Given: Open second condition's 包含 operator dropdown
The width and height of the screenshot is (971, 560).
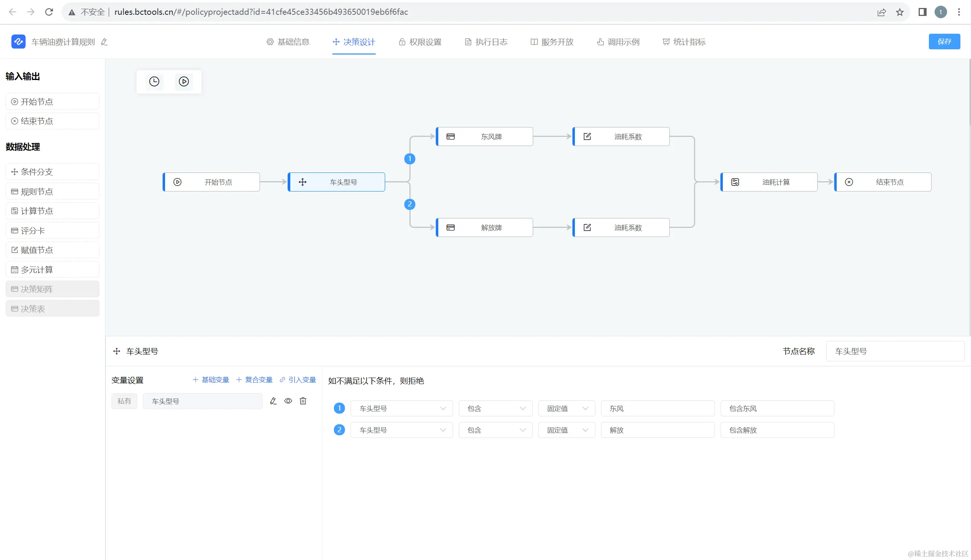Looking at the screenshot, I should tap(495, 430).
